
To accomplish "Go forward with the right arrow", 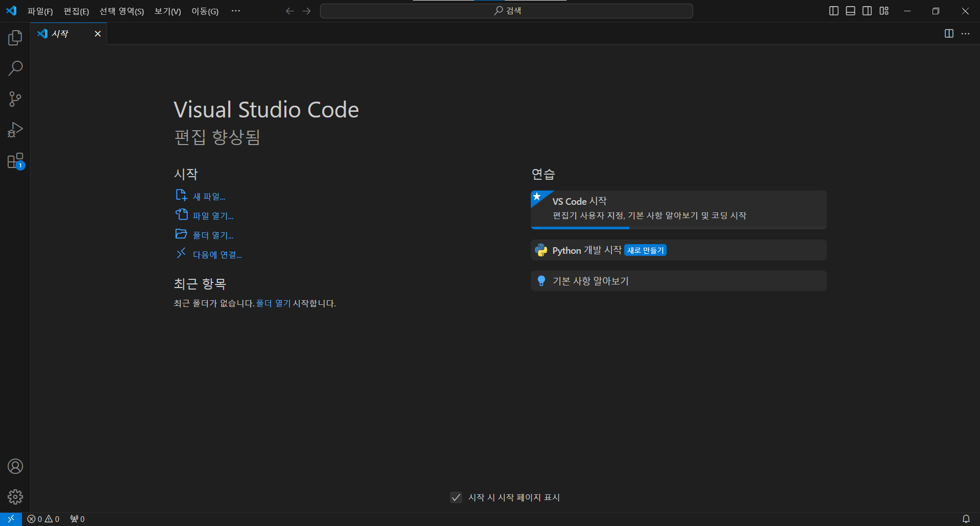I will [306, 11].
